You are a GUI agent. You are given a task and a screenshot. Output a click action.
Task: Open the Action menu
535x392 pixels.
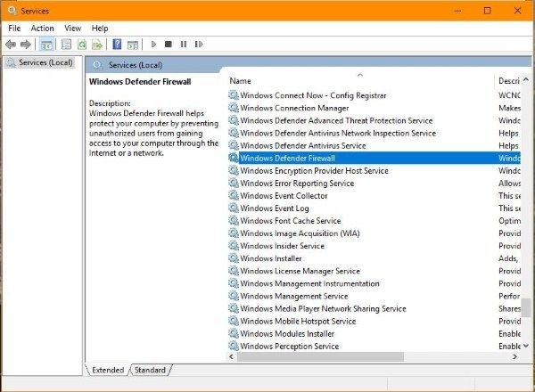pyautogui.click(x=42, y=29)
